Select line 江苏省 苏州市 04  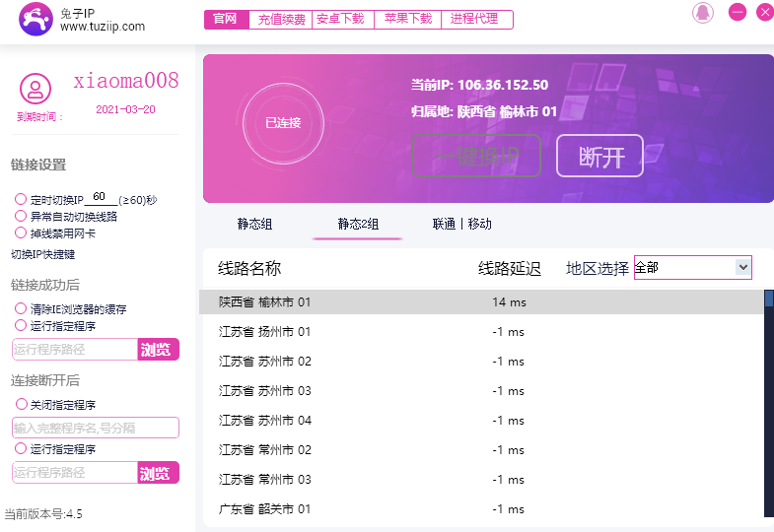click(x=481, y=420)
